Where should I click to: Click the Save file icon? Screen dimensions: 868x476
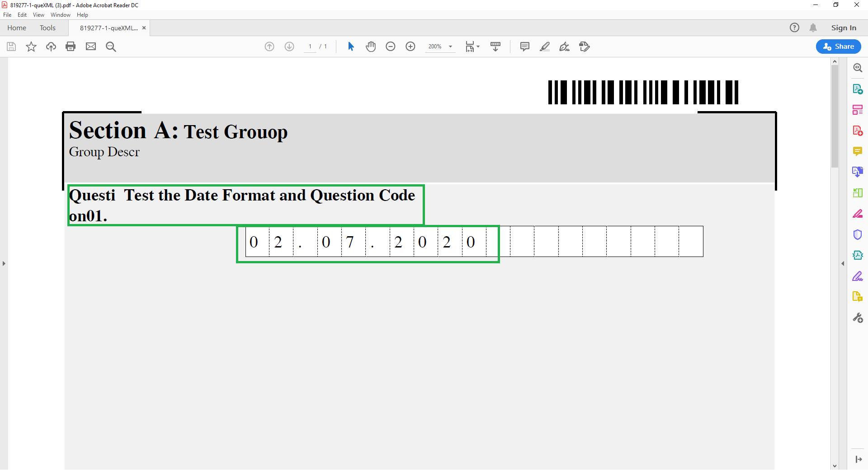click(x=11, y=47)
